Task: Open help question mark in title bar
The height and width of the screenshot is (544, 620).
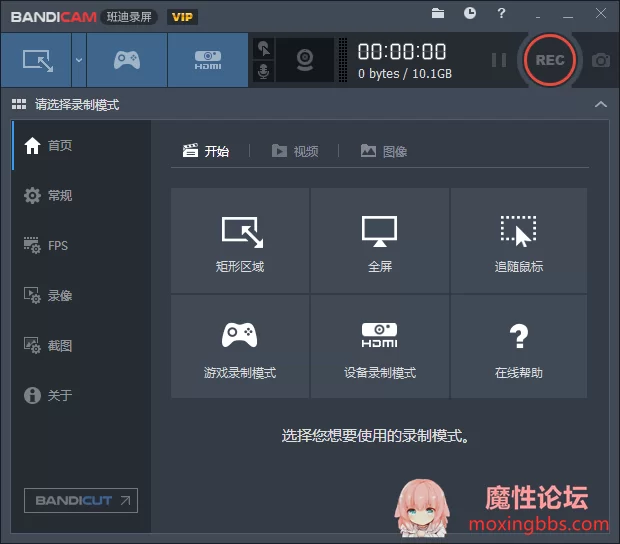Action: [501, 13]
